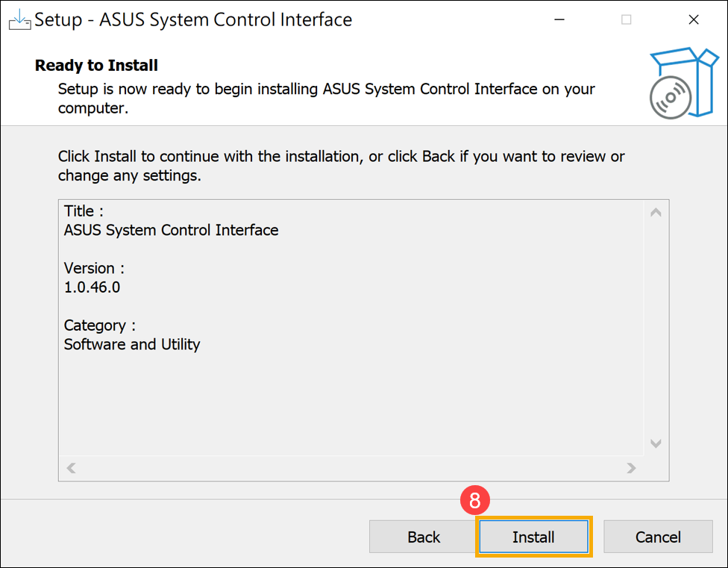Select the version number 1.0.46.0 text
This screenshot has width=728, height=568.
click(92, 287)
